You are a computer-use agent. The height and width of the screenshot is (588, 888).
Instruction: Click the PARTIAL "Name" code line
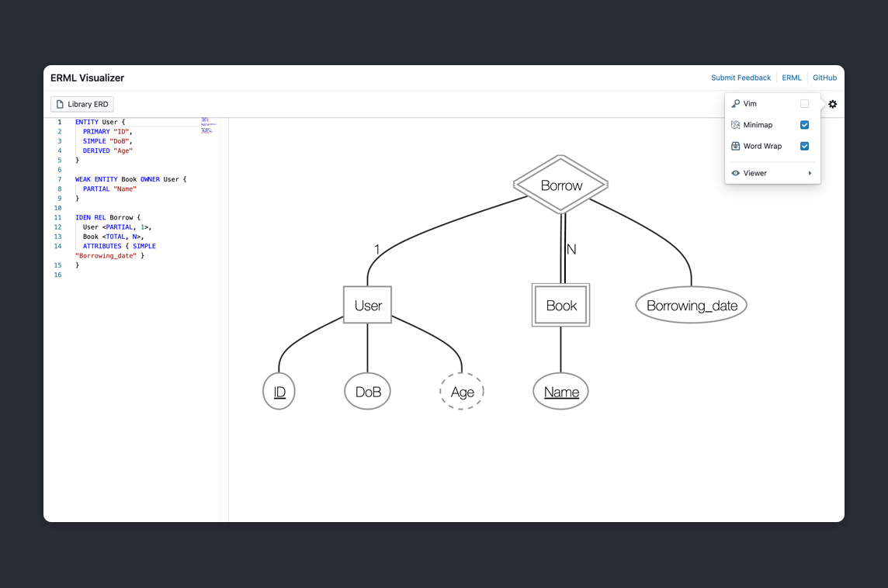[x=110, y=189]
